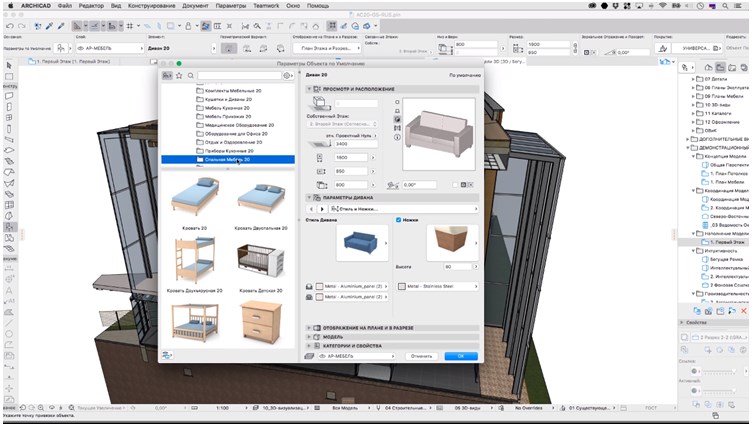
Task: Open the Конструирование menu
Action: pyautogui.click(x=151, y=6)
